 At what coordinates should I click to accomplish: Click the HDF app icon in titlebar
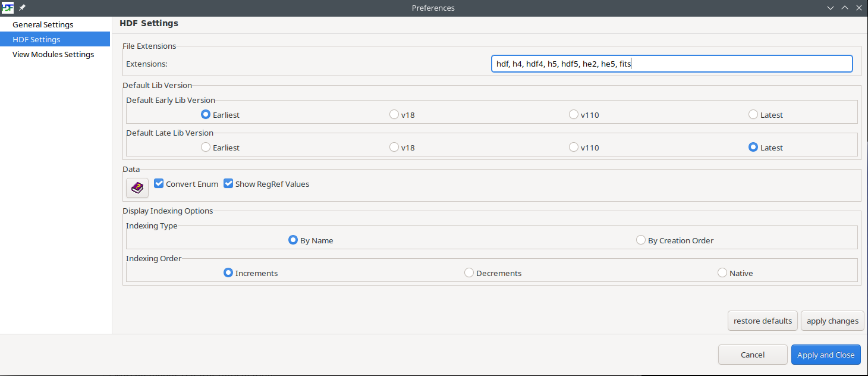click(8, 8)
